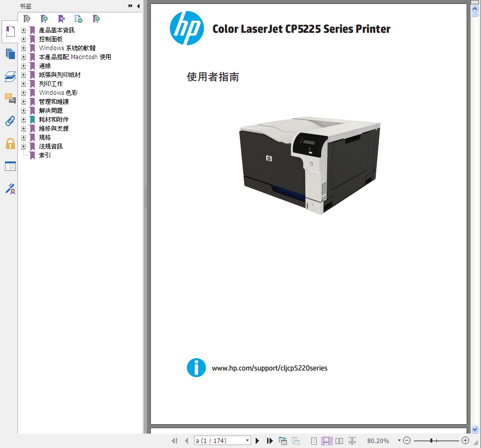
Task: Expand the 列印工作 bookmark node
Action: [x=24, y=84]
